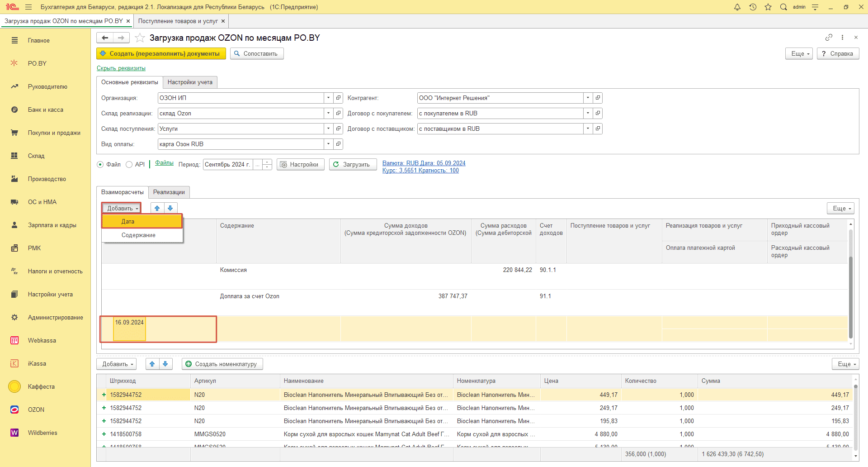Move Взаиморасчеты row down
The image size is (868, 467).
[x=170, y=208]
